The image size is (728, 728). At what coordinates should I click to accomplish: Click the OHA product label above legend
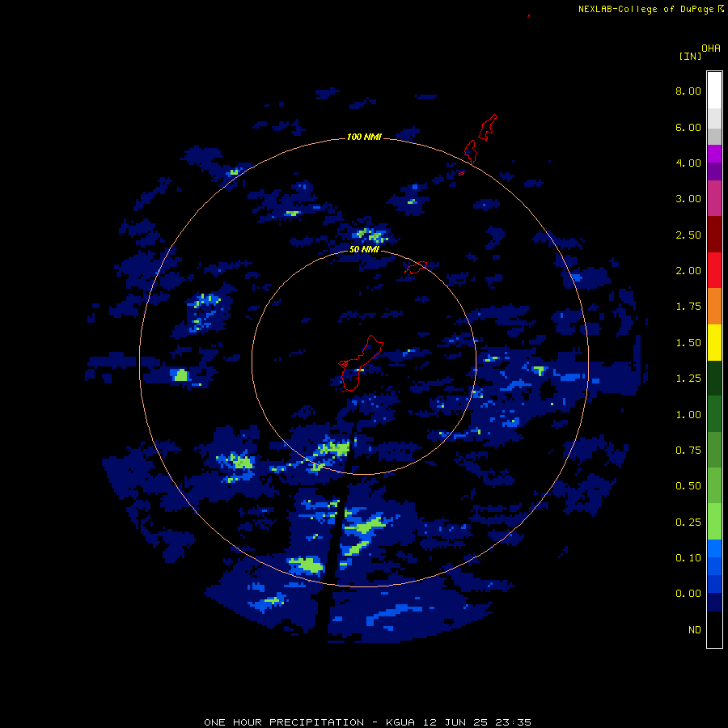[x=711, y=49]
